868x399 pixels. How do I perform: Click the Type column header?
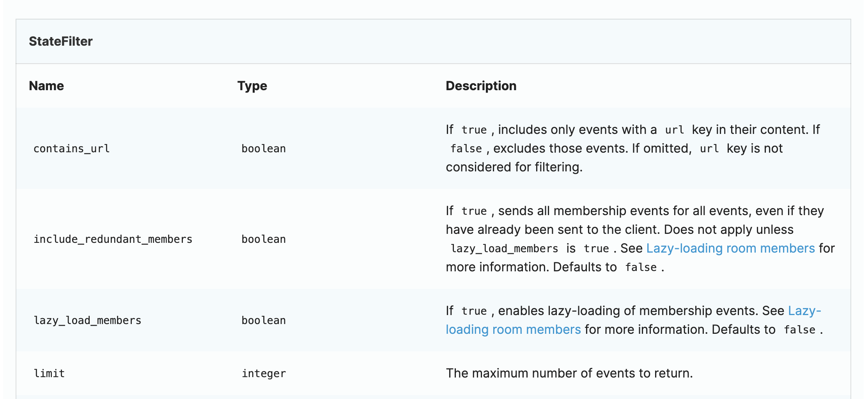coord(252,85)
